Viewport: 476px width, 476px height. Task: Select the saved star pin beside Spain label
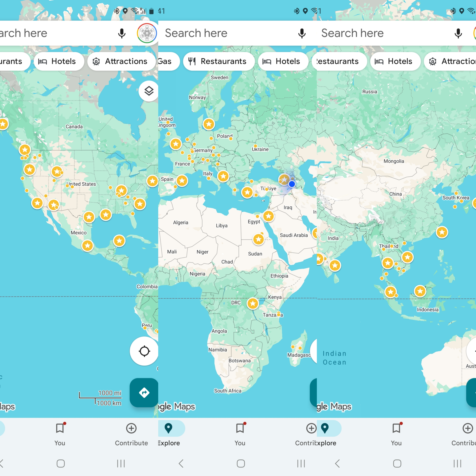182,181
